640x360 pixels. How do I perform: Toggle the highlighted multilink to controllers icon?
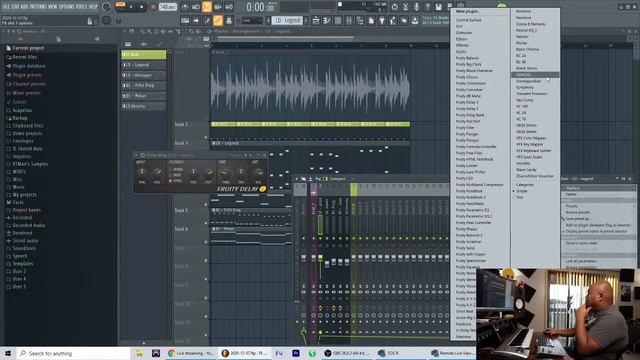[x=218, y=20]
